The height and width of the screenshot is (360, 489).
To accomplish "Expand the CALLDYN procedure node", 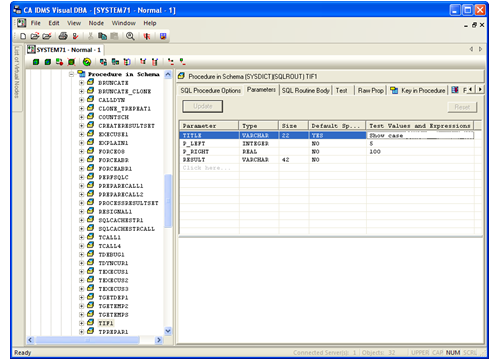I will coord(81,100).
